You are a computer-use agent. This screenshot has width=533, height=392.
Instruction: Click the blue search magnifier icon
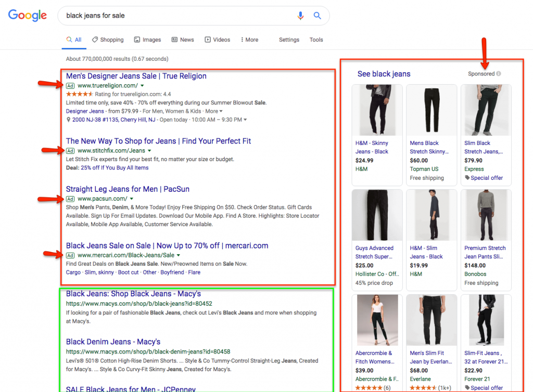317,16
